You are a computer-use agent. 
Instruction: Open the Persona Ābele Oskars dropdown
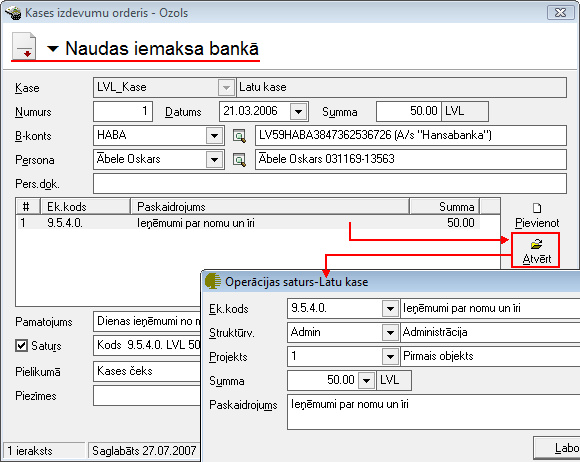[215, 160]
